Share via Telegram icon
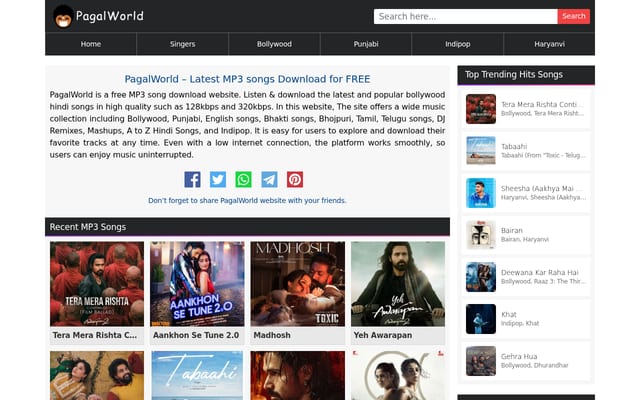640x400 pixels. coord(269,180)
